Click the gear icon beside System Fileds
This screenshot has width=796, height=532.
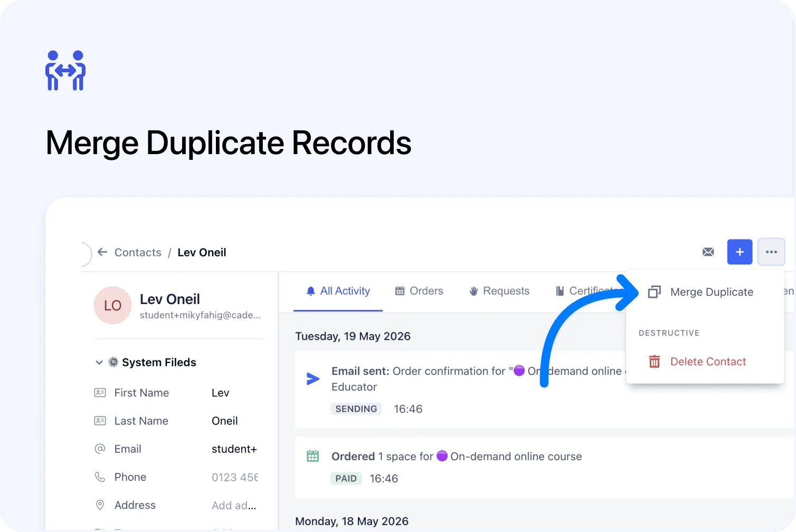point(113,362)
